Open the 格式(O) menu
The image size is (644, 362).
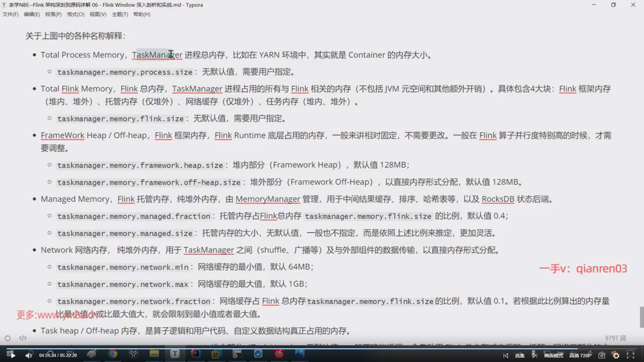click(75, 14)
